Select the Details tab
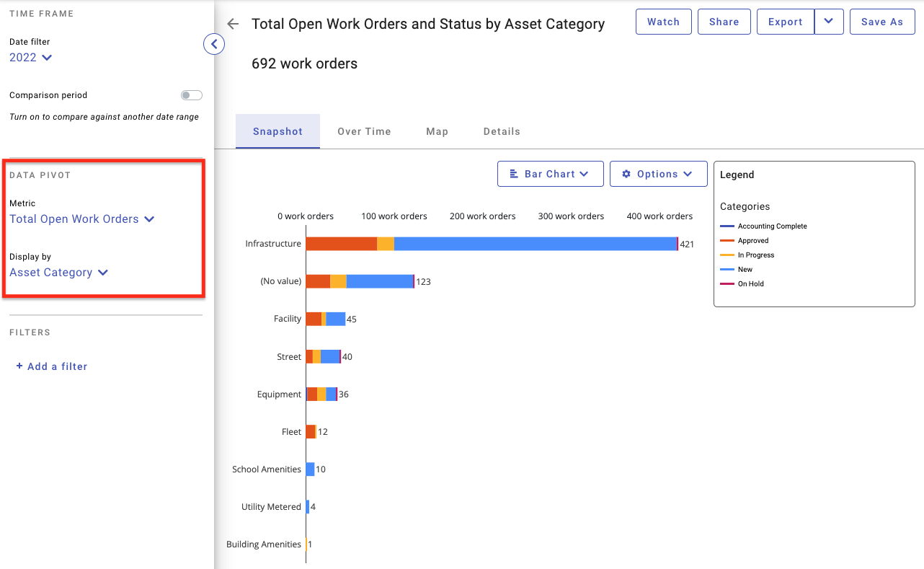 (502, 131)
